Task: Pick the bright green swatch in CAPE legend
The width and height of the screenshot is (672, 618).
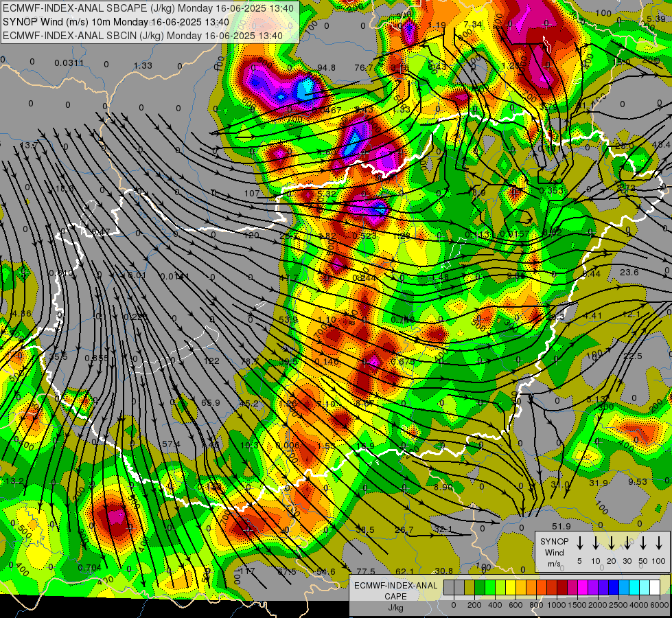Action: pos(490,588)
